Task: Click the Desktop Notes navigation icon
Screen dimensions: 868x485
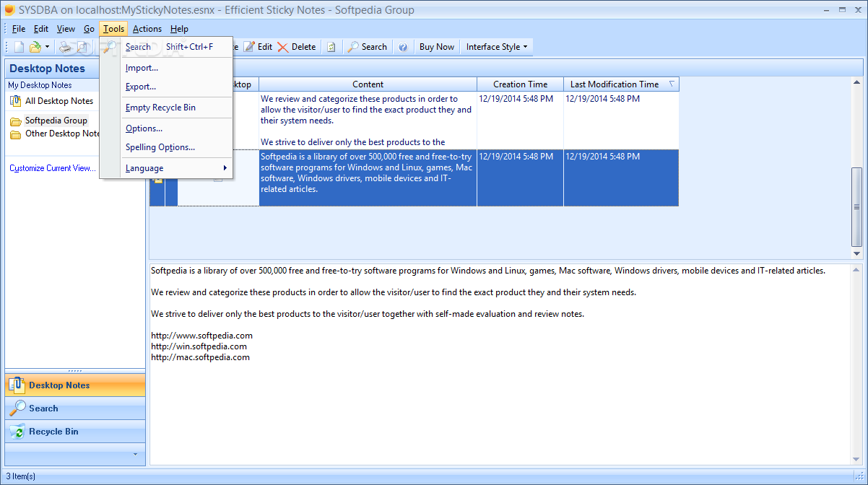Action: pos(17,385)
